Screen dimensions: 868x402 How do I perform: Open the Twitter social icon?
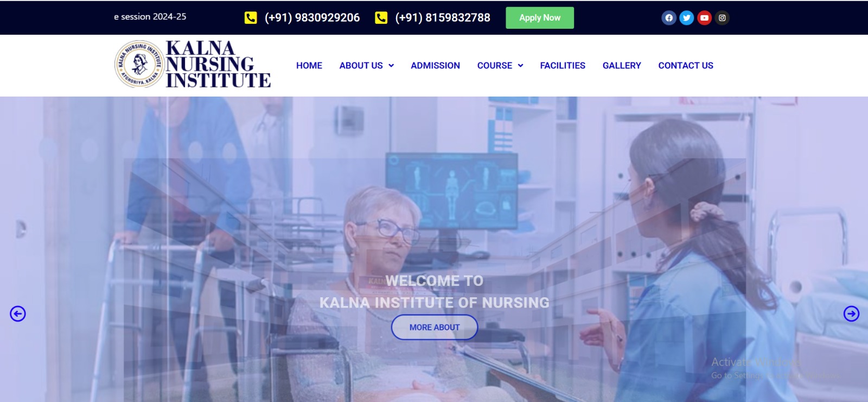point(687,18)
